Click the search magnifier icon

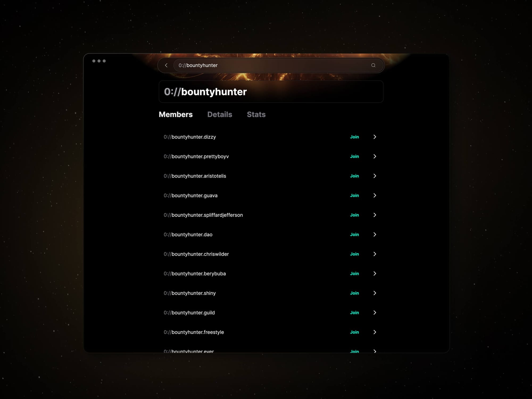[373, 65]
